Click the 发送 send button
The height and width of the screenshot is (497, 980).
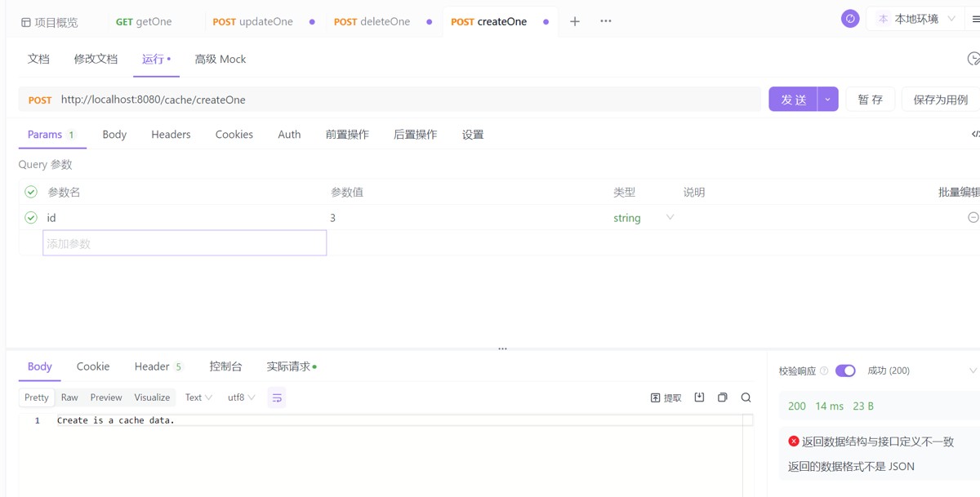(793, 100)
